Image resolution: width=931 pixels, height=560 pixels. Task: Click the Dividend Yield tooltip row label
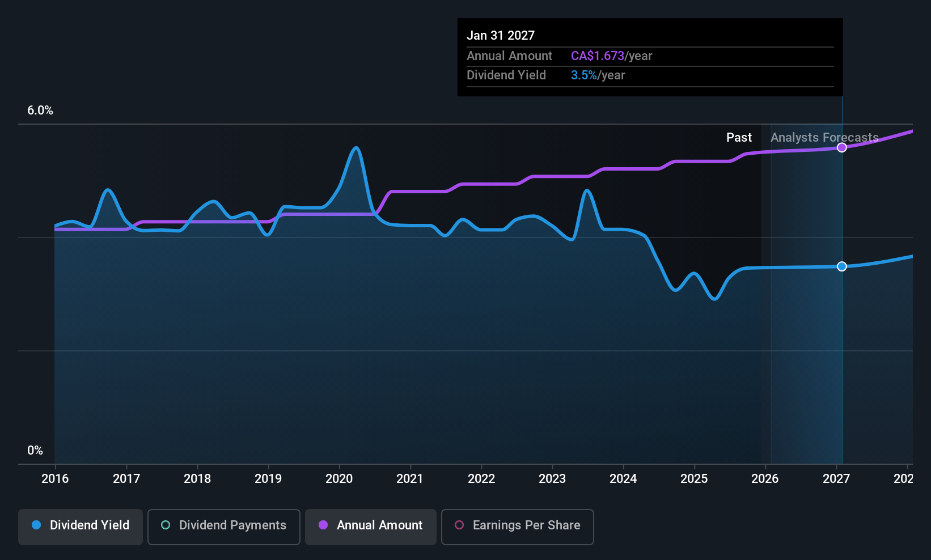tap(506, 75)
